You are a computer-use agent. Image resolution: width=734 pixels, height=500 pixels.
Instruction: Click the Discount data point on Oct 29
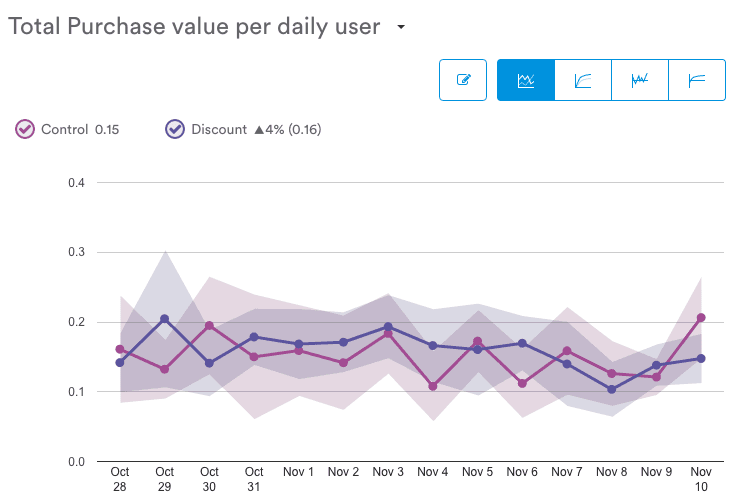[165, 319]
